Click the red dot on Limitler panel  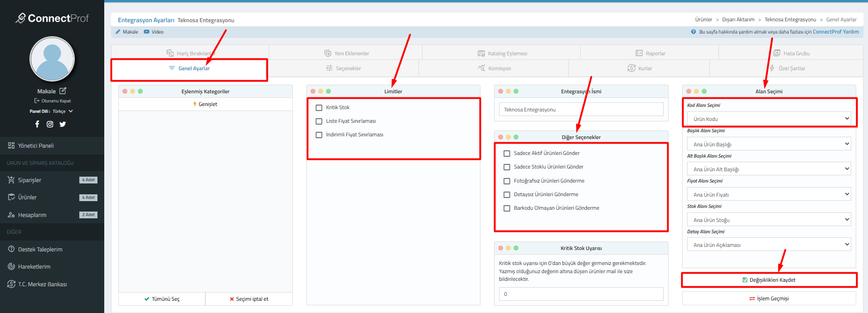[313, 91]
